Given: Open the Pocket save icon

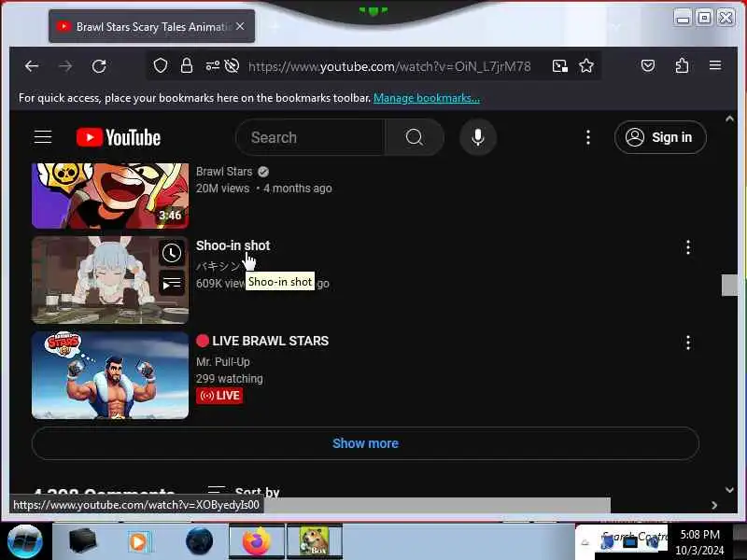Looking at the screenshot, I should point(648,65).
